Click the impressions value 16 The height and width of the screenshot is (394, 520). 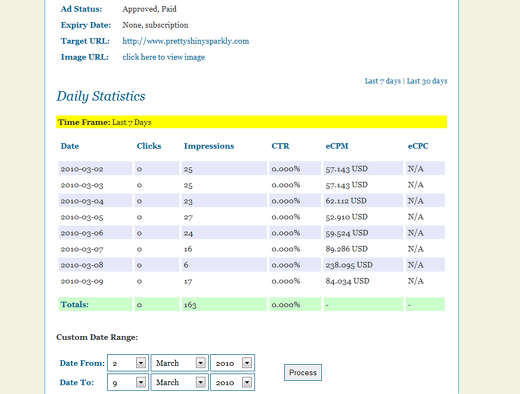pos(188,249)
